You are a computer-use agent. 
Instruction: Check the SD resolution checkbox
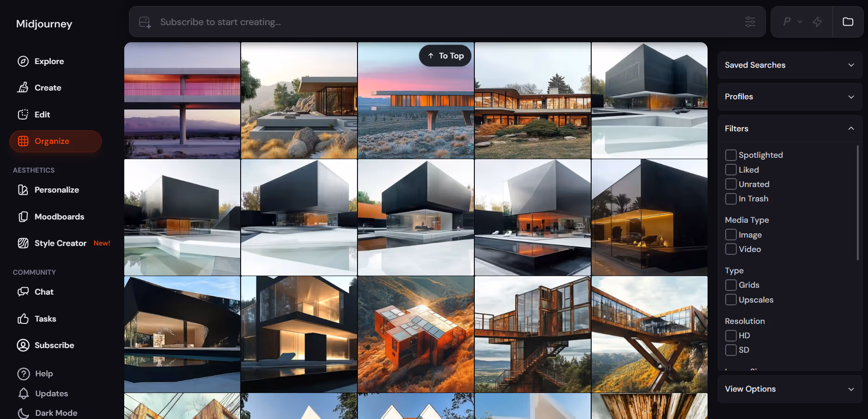pos(731,350)
